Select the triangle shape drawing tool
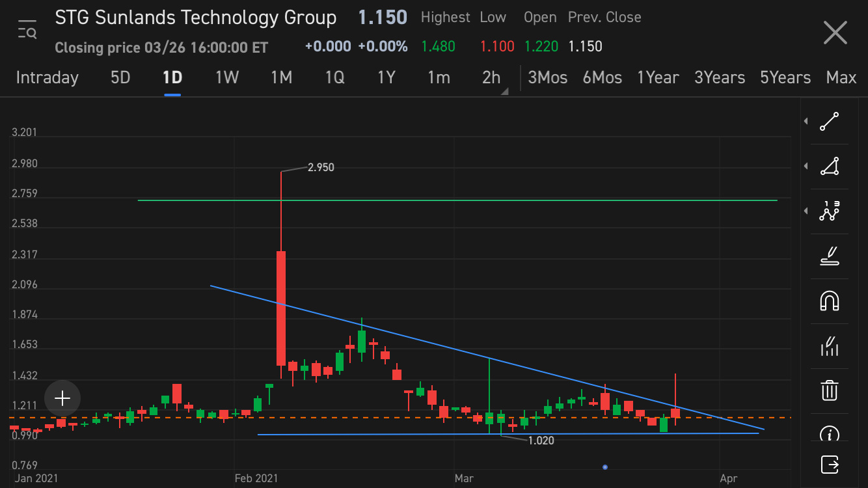Viewport: 868px width, 488px height. tap(829, 167)
